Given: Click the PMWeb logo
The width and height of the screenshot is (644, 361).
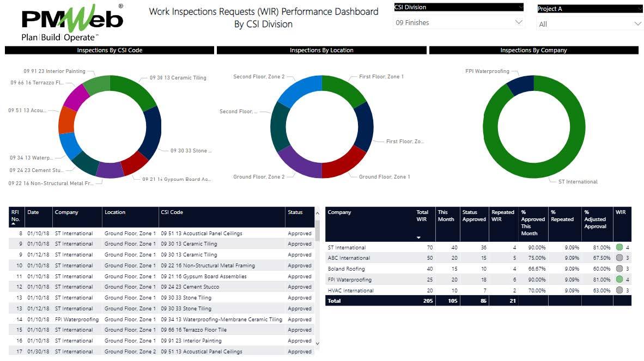Looking at the screenshot, I should [x=72, y=22].
